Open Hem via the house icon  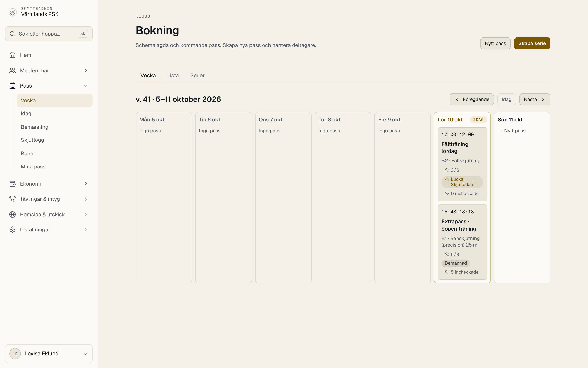[x=12, y=55]
